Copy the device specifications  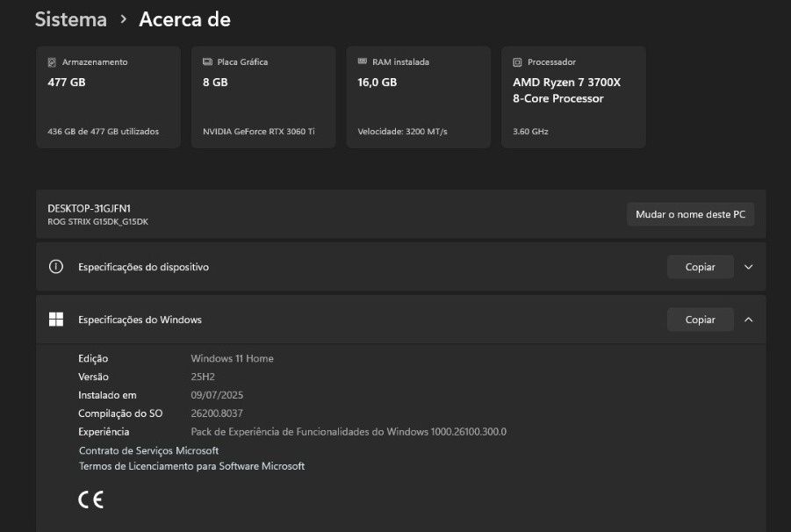701,267
